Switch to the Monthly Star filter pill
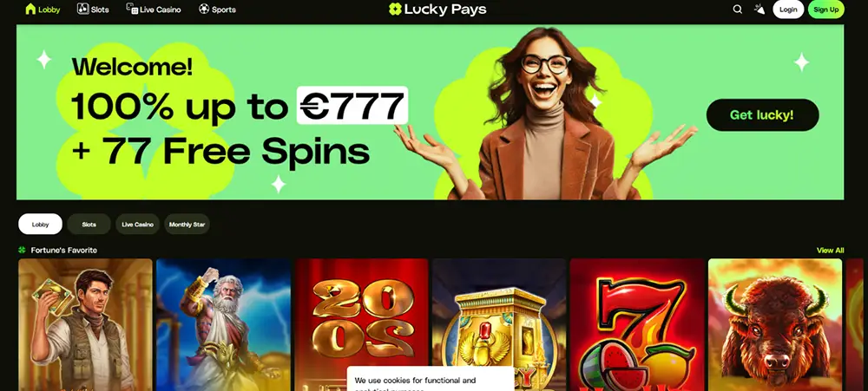Viewport: 868px width, 391px height. (x=187, y=225)
